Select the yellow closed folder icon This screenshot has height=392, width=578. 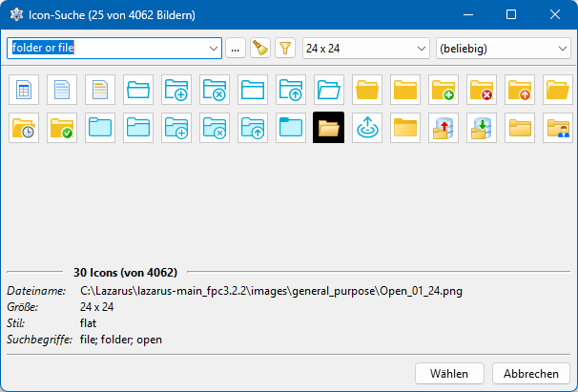(405, 90)
